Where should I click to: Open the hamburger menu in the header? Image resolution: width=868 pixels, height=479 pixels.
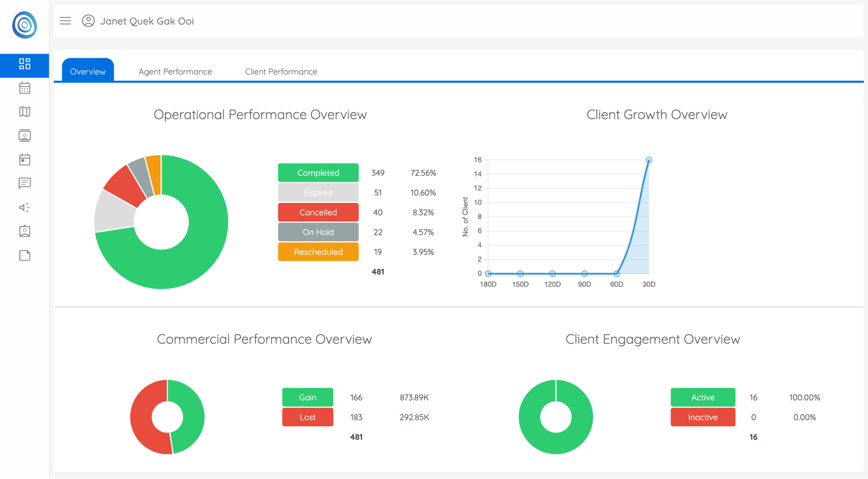(x=65, y=21)
